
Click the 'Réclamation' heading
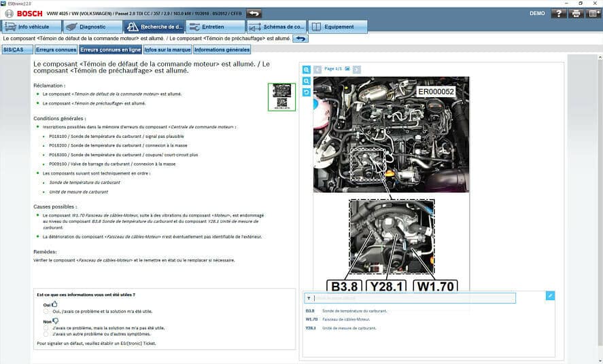pos(49,86)
